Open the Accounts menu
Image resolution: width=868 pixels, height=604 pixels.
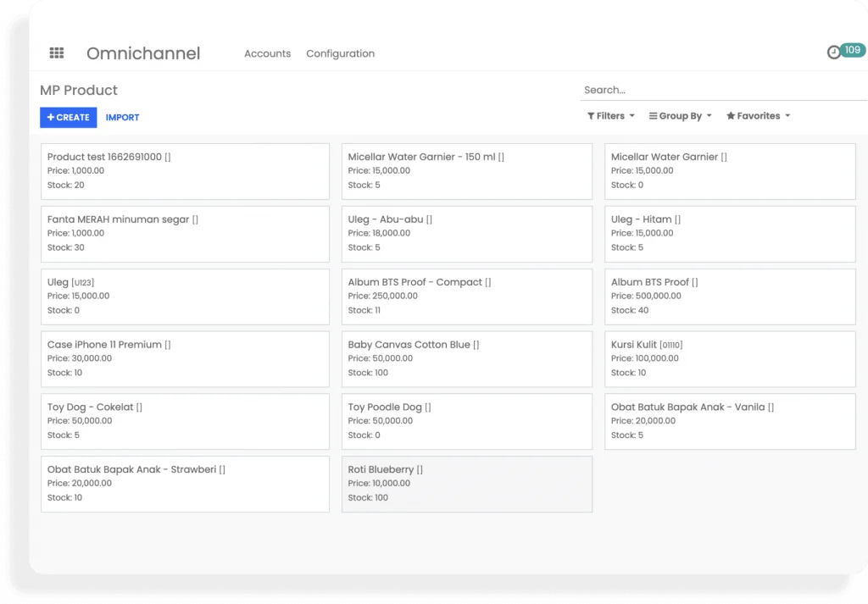[x=267, y=53]
